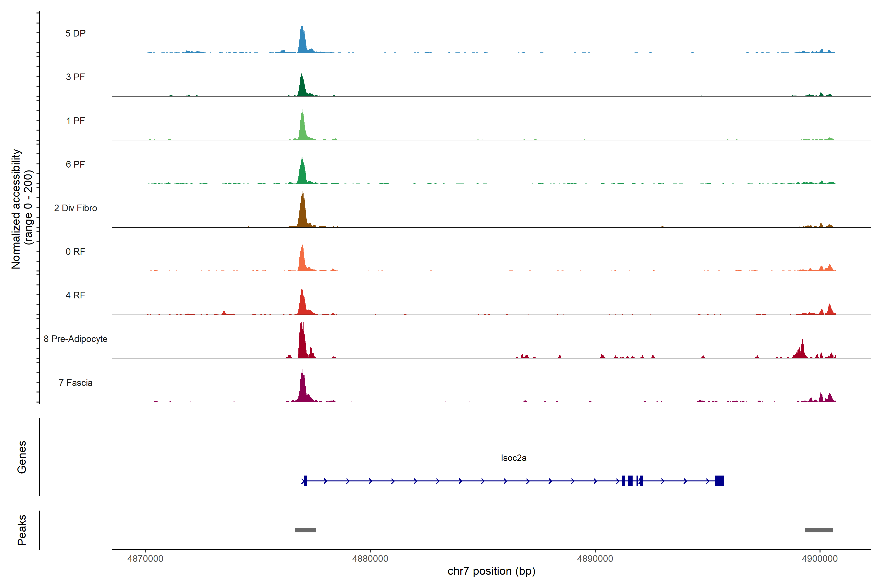Viewport: 882px width, 588px height.
Task: Click the 4890000 axis tick label
Action: pyautogui.click(x=595, y=558)
